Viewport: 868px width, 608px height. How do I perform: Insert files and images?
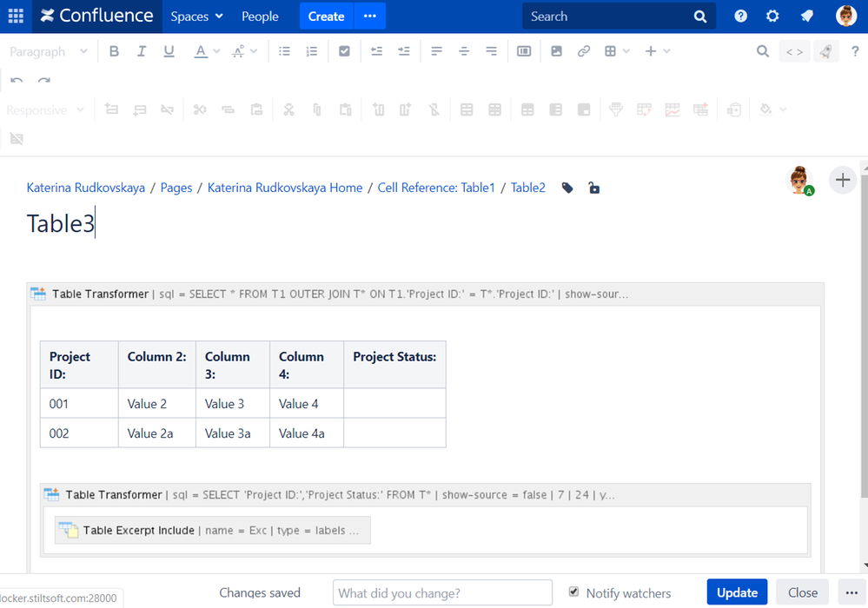(x=556, y=51)
